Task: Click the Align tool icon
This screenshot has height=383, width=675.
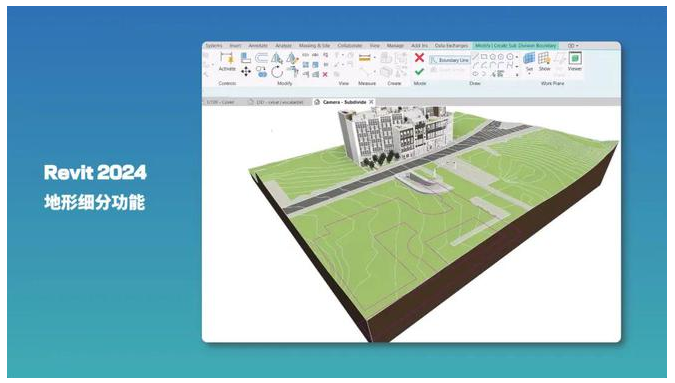Action: 245,58
